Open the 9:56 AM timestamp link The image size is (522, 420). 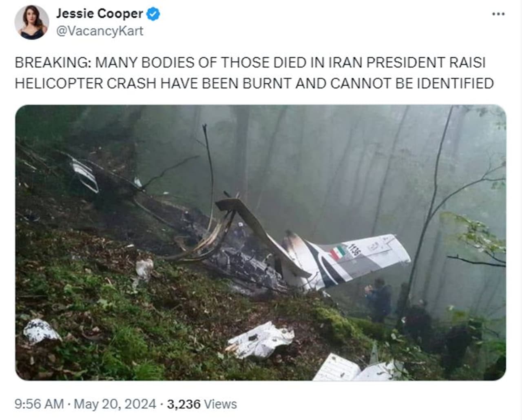pyautogui.click(x=39, y=404)
